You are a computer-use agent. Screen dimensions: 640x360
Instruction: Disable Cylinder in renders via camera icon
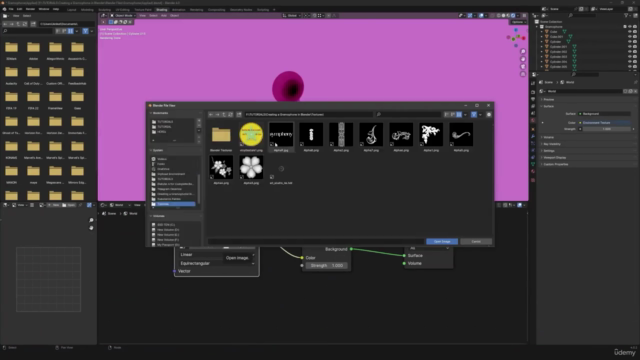click(x=635, y=42)
